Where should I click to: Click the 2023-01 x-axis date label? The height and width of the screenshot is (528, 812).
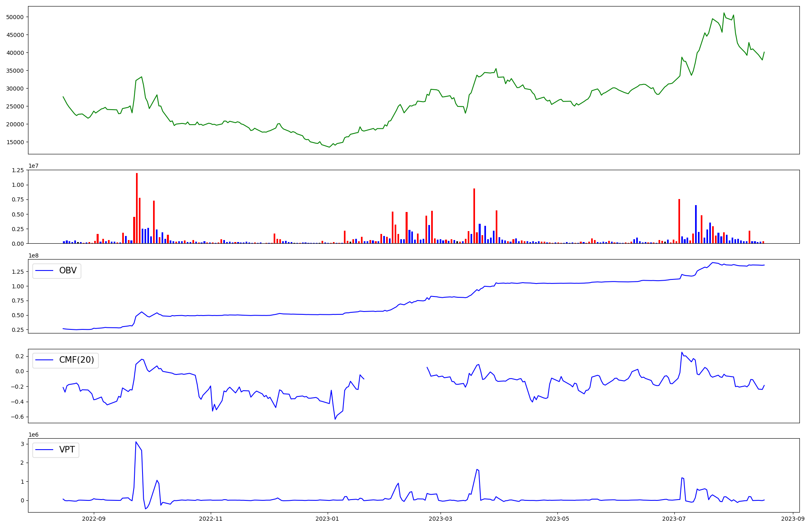(x=327, y=519)
